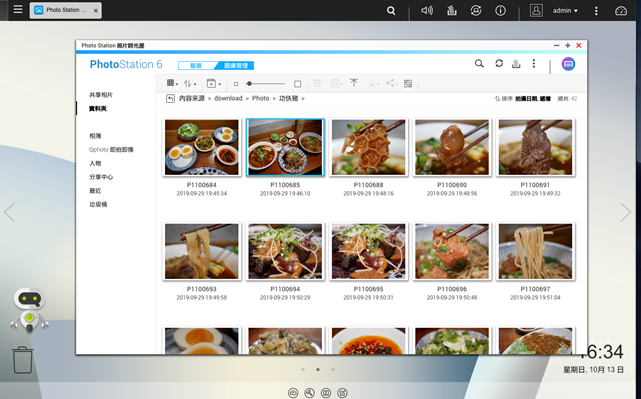Select photo thumbnail P1100694
Viewport: 641px width, 399px height.
[285, 251]
